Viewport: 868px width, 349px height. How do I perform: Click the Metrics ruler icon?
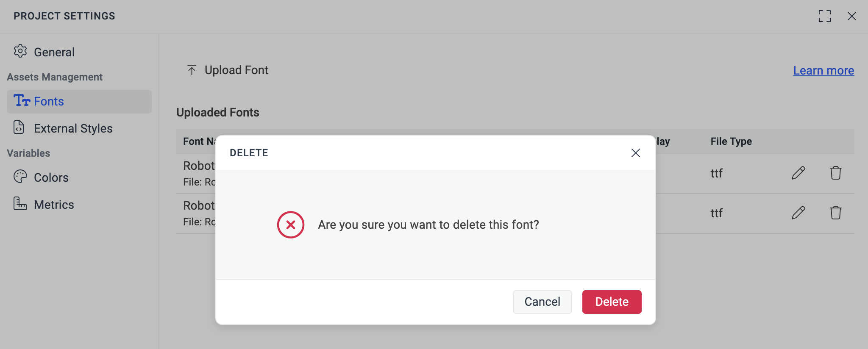[x=19, y=204]
